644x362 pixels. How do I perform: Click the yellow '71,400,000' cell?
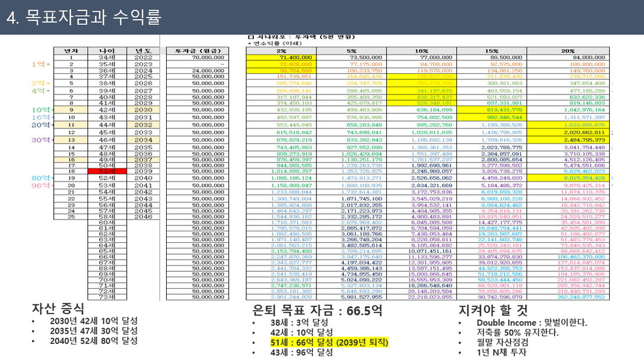coord(281,58)
